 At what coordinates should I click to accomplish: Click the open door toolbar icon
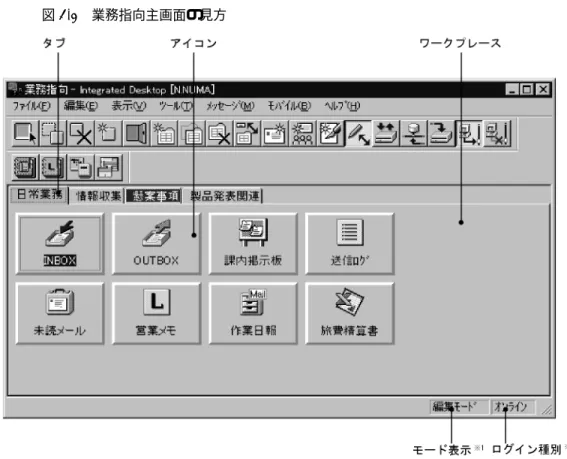(136, 133)
